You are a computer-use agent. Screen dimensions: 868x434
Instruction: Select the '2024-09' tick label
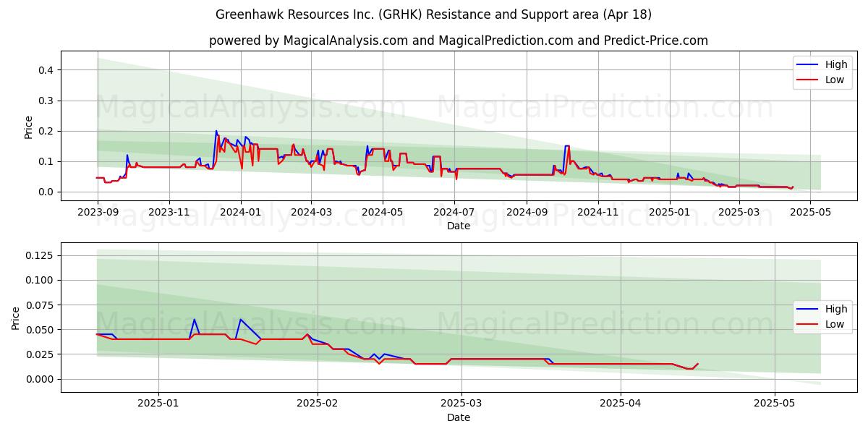pos(527,212)
